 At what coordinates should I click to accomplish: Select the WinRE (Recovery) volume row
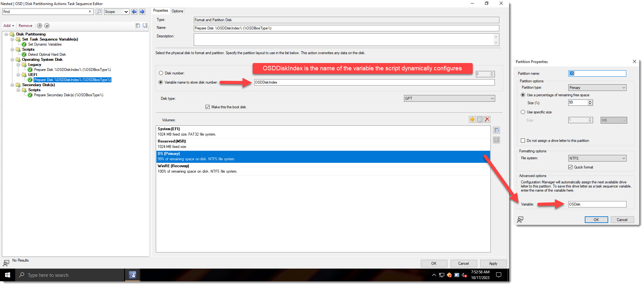[323, 169]
